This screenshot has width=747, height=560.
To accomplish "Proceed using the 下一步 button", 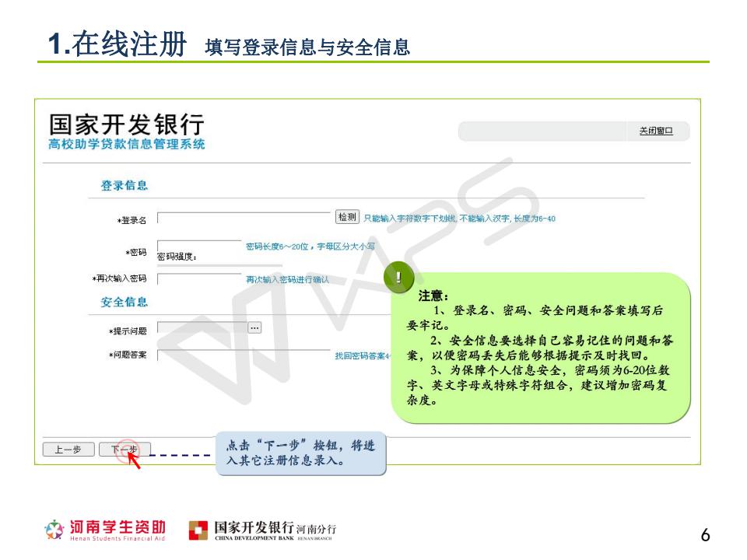I will (124, 450).
